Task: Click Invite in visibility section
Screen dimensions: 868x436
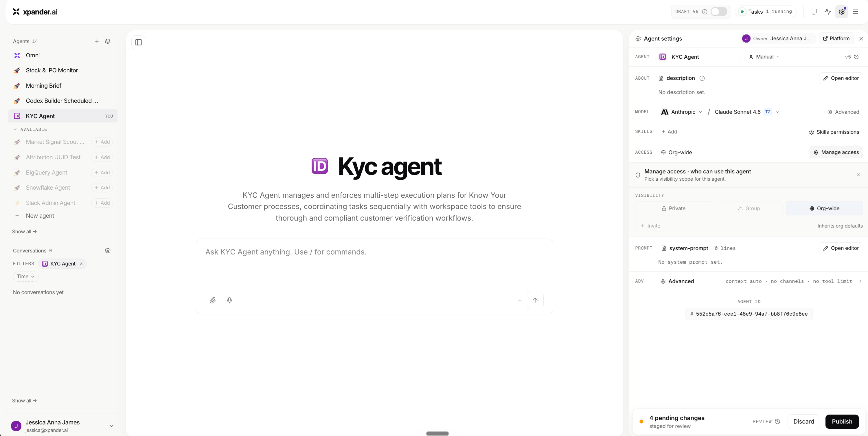Action: 650,226
